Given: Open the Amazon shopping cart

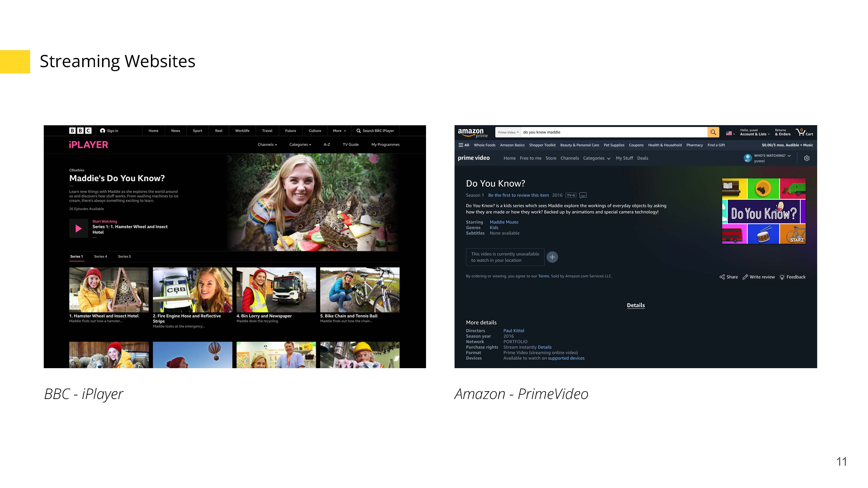Looking at the screenshot, I should pos(804,132).
